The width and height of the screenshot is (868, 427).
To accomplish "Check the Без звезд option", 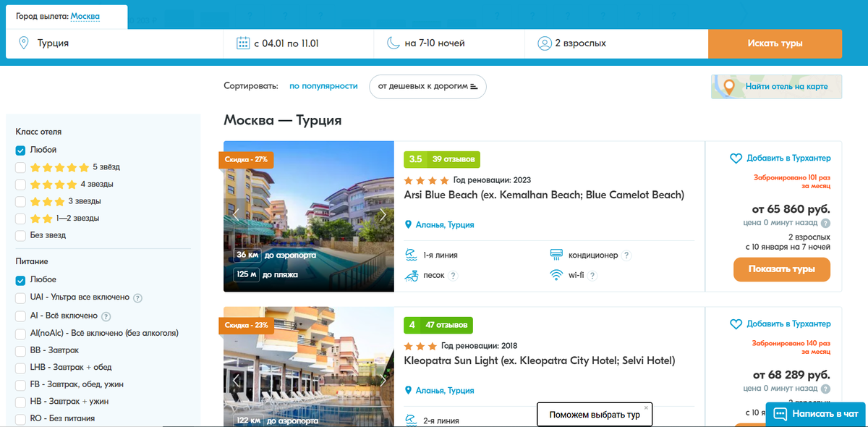I will click(x=20, y=235).
